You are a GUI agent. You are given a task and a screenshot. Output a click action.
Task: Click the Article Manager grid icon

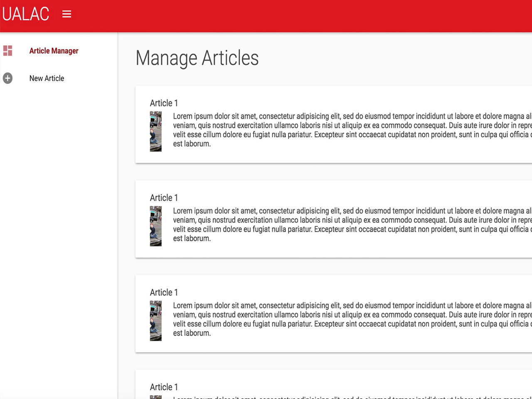click(7, 51)
